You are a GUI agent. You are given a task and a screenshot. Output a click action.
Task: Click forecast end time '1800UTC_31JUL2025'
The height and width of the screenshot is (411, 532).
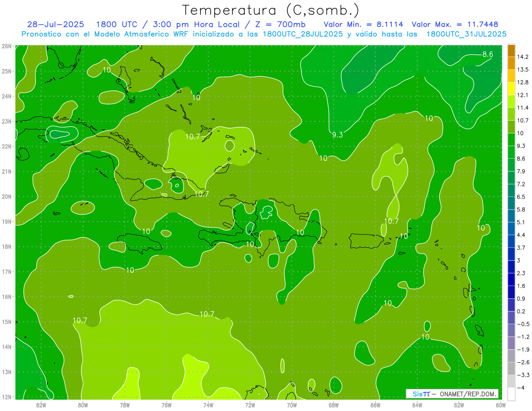pos(466,34)
